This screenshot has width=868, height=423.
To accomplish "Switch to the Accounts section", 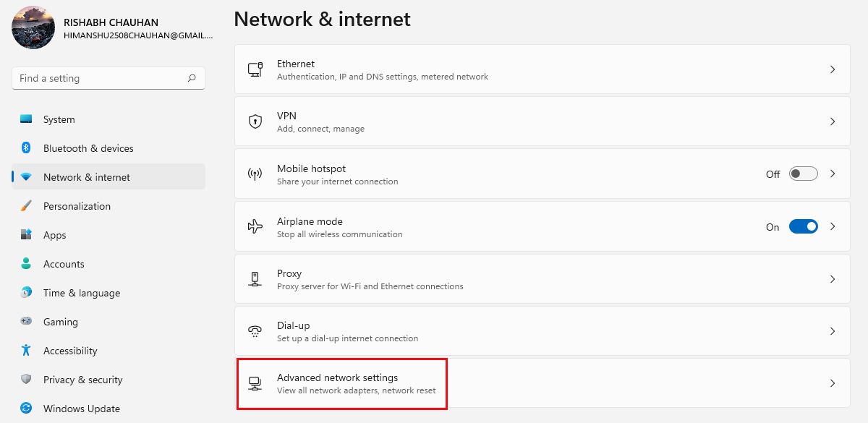I will coord(65,264).
